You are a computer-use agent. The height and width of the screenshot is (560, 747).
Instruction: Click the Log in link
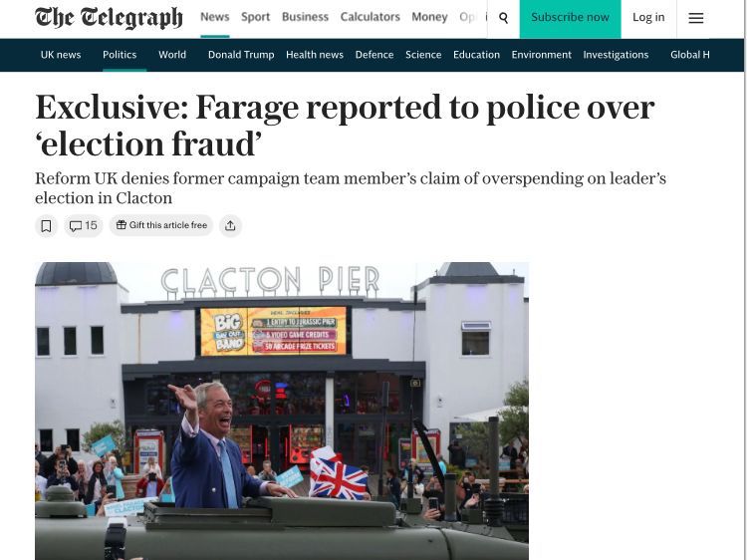pos(648,17)
